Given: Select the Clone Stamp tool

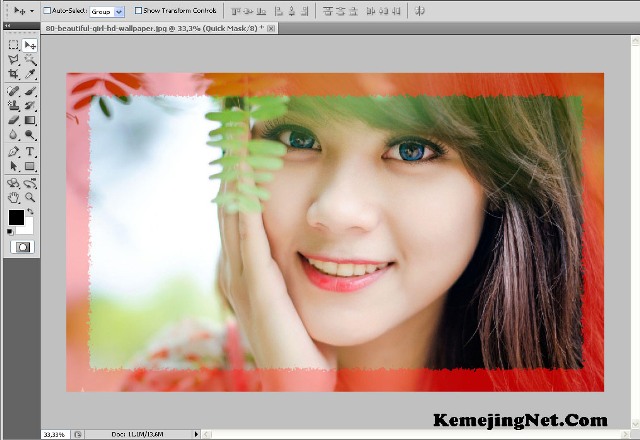Looking at the screenshot, I should pyautogui.click(x=13, y=105).
